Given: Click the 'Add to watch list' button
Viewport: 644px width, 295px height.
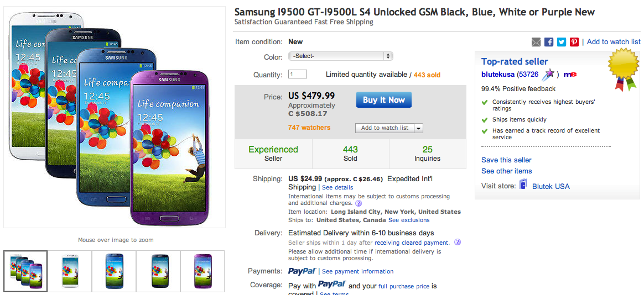Looking at the screenshot, I should 385,128.
